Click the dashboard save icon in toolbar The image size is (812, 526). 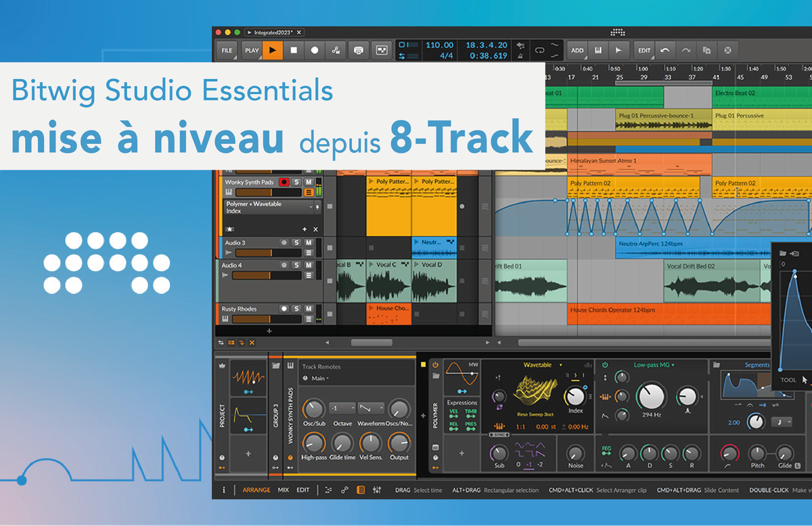tap(359, 50)
